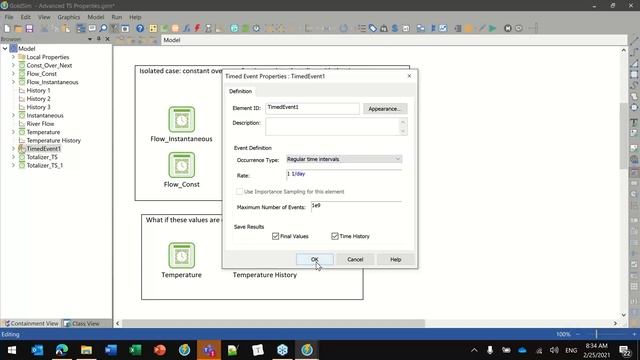
Task: Click the Rate input field
Action: point(344,175)
